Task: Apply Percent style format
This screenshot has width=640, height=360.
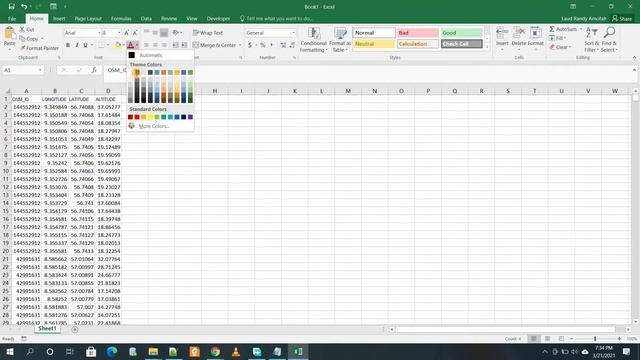Action: click(263, 45)
